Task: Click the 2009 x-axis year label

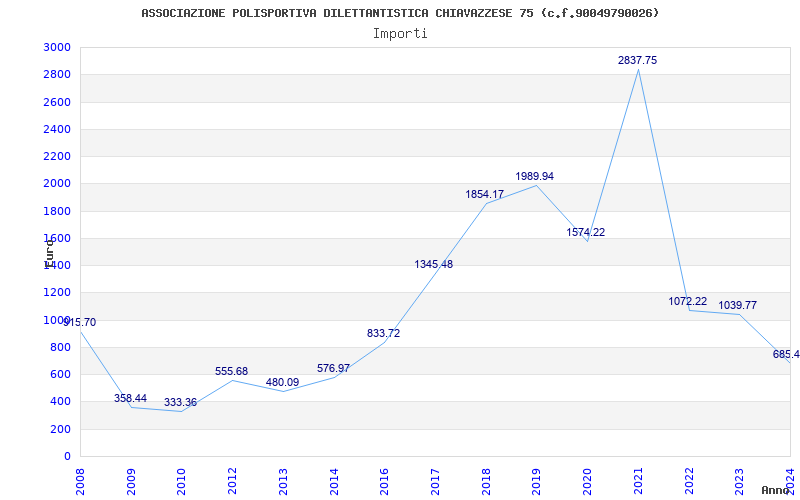Action: pos(131,481)
